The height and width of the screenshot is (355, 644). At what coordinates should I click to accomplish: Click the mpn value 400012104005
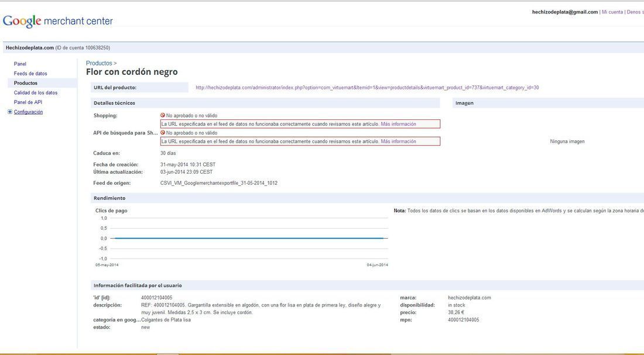[x=463, y=320]
